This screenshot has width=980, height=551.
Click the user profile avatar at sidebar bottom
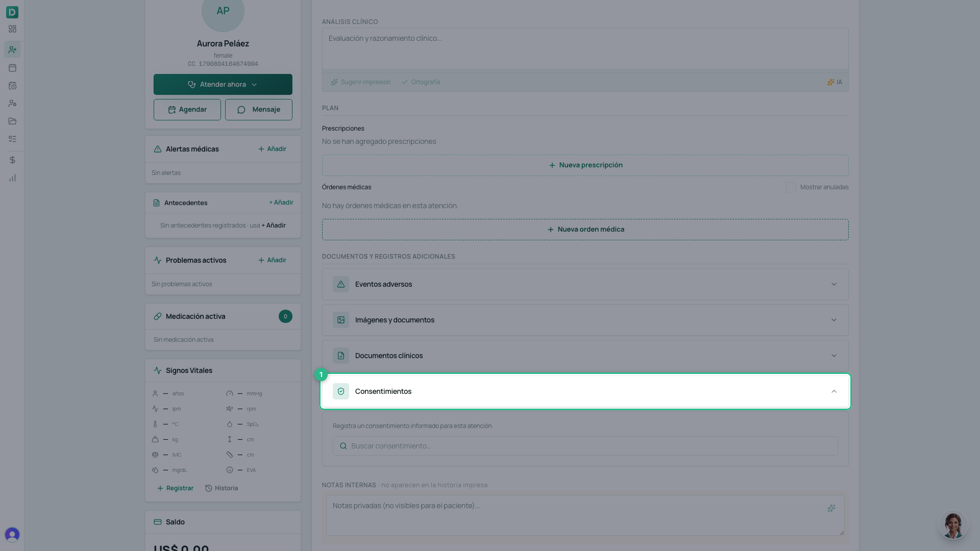12,534
